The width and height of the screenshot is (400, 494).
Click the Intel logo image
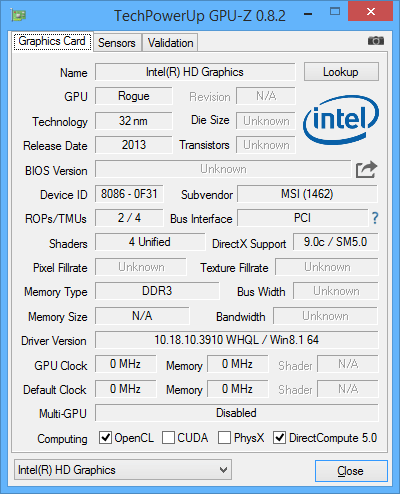tap(341, 120)
